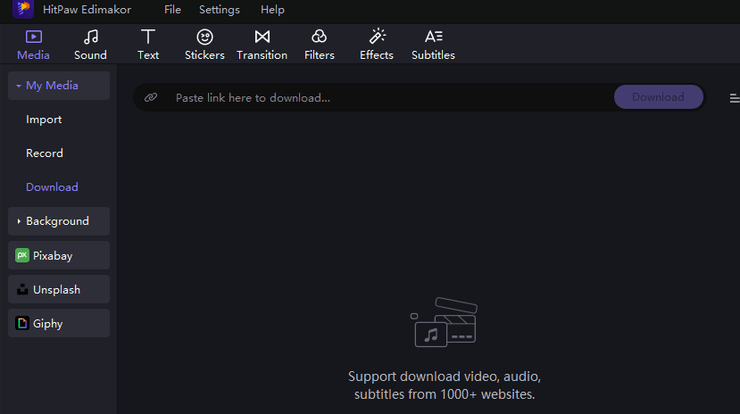
Task: Select Record in the sidebar
Action: coord(45,154)
